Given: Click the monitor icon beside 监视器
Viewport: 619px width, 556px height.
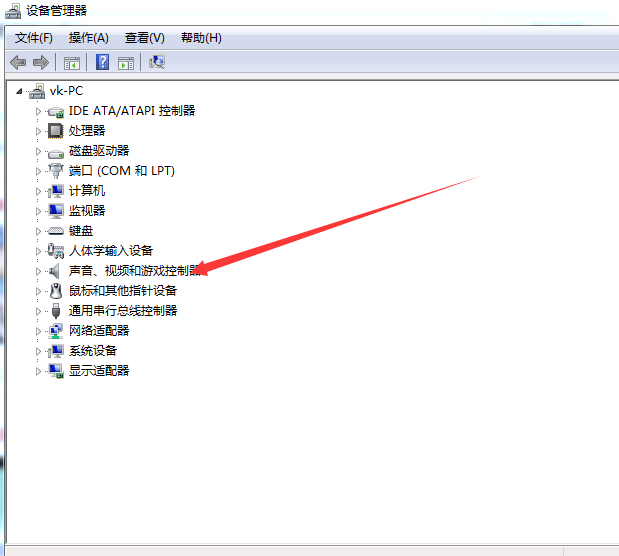Looking at the screenshot, I should 56,211.
